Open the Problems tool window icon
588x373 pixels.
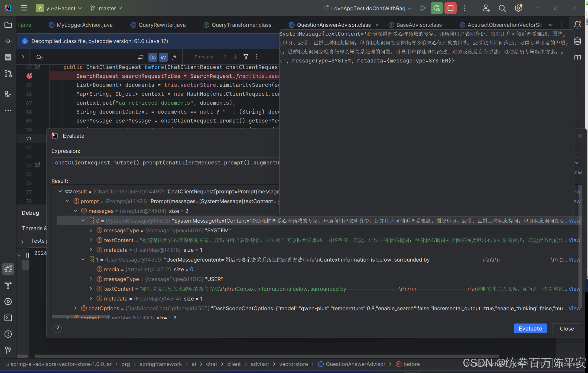click(x=8, y=334)
